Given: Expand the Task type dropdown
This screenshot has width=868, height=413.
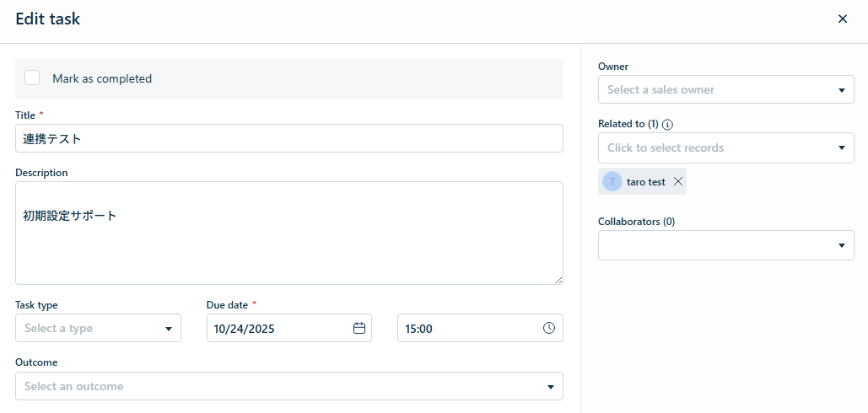Looking at the screenshot, I should (98, 329).
